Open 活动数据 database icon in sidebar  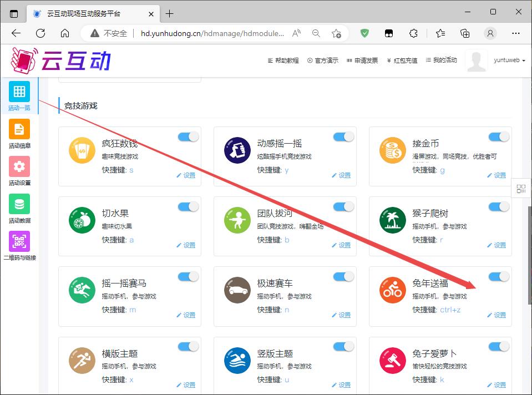[19, 204]
